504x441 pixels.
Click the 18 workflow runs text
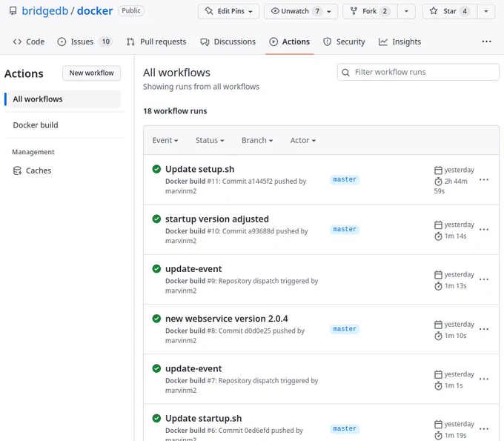(x=175, y=111)
